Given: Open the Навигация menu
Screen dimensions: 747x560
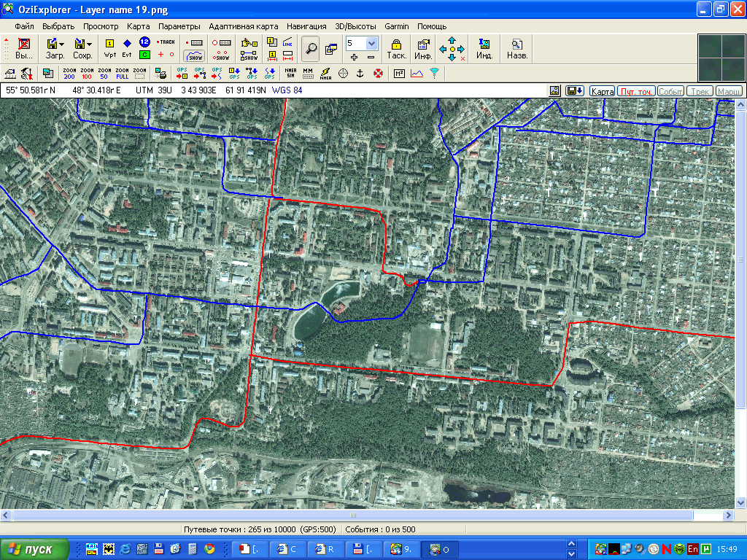Looking at the screenshot, I should pyautogui.click(x=306, y=26).
